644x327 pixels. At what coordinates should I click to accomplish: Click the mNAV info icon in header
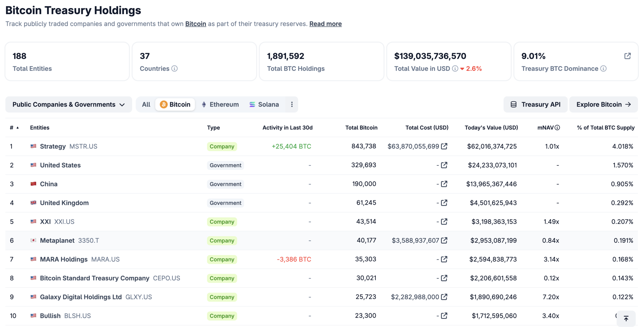(557, 127)
